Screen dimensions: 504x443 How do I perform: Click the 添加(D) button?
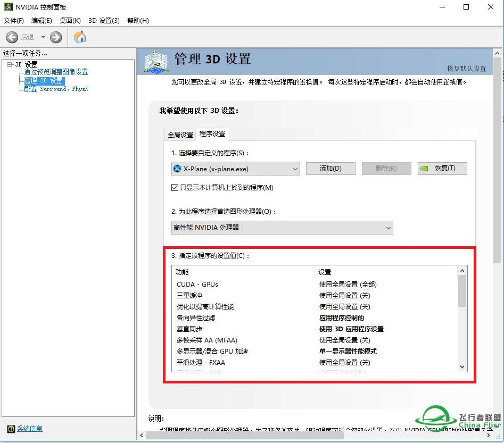coord(331,168)
